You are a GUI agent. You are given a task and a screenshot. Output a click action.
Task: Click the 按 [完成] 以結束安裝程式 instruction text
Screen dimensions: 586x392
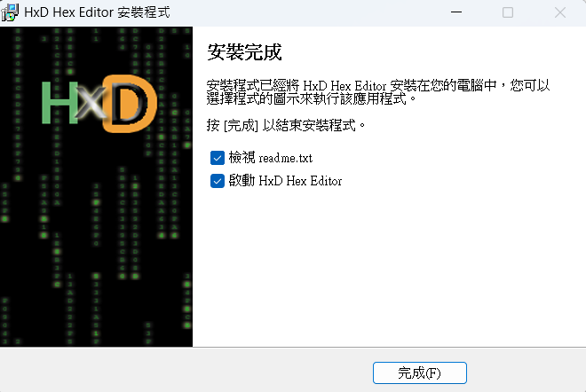pos(286,125)
